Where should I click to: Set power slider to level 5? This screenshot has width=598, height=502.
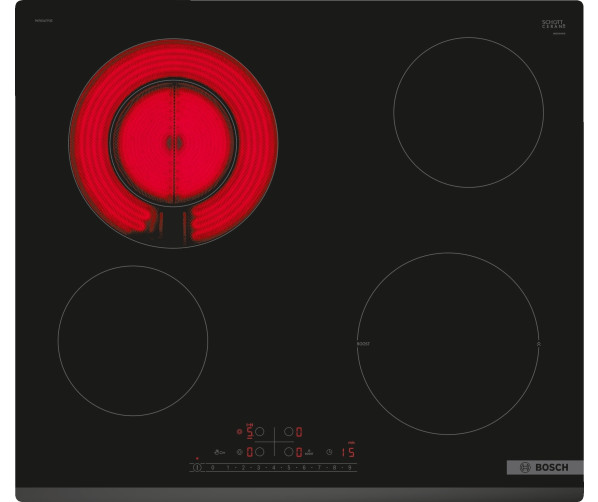tap(289, 468)
